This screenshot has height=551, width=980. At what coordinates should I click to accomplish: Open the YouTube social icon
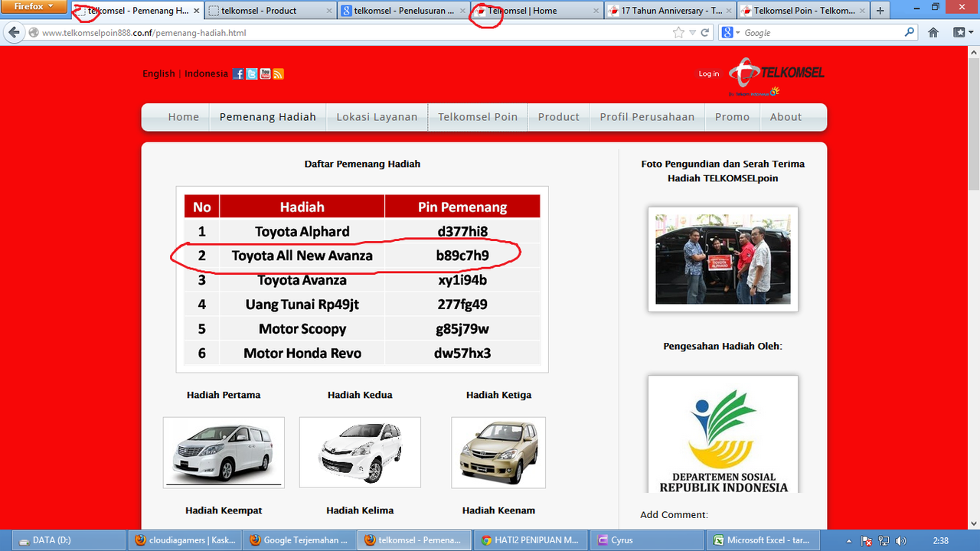coord(265,73)
